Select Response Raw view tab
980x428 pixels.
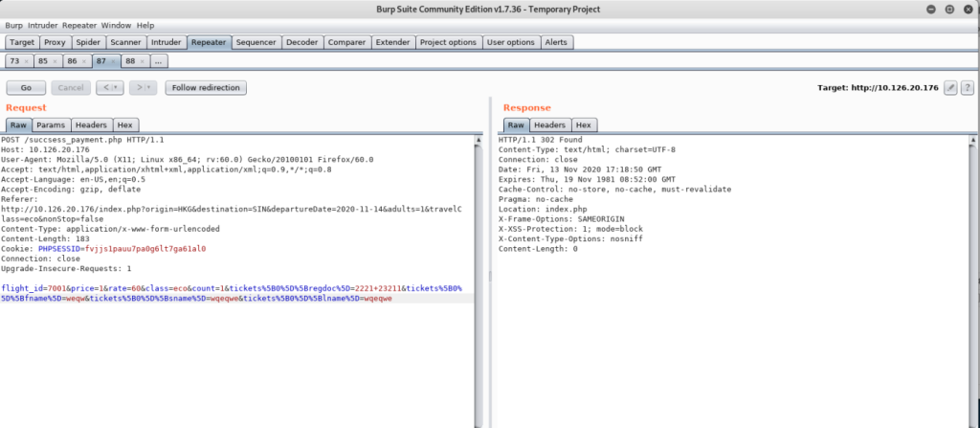[516, 125]
